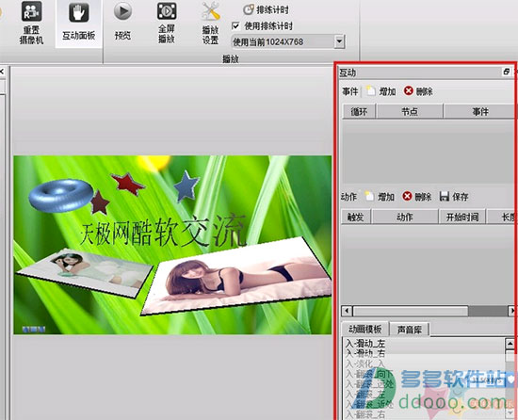518x420 pixels.
Task: Click the 开始时间 column header
Action: coord(462,217)
